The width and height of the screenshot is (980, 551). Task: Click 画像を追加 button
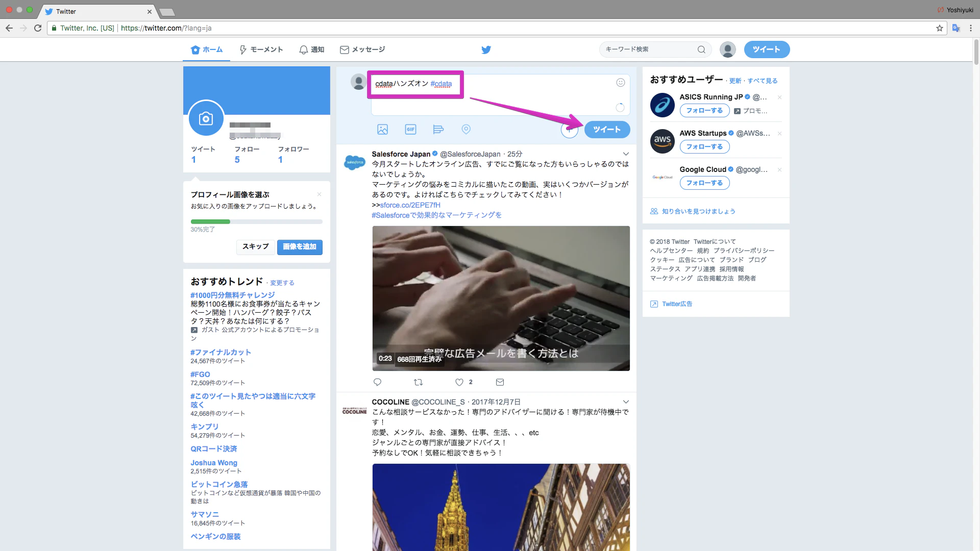click(300, 247)
